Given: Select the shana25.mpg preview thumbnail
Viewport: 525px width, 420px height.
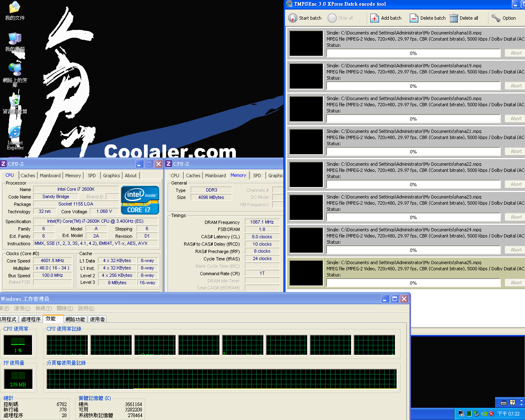Looking at the screenshot, I should (306, 273).
